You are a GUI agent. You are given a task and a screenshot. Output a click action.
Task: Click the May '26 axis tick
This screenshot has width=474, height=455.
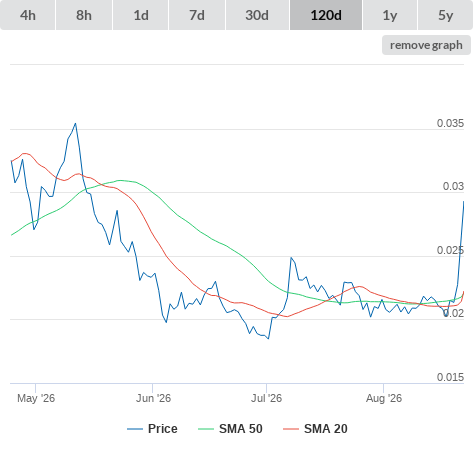click(36, 398)
